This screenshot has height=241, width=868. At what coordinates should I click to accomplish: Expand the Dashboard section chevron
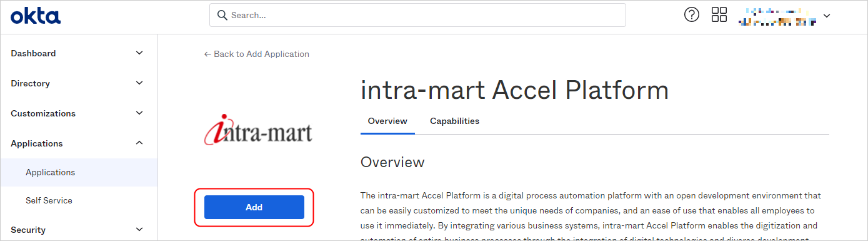click(139, 53)
